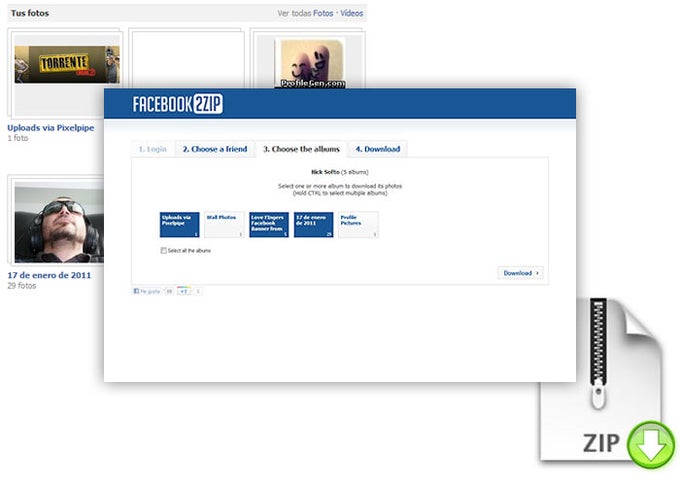
Task: Select the Profile Pictures album tile
Action: click(358, 225)
